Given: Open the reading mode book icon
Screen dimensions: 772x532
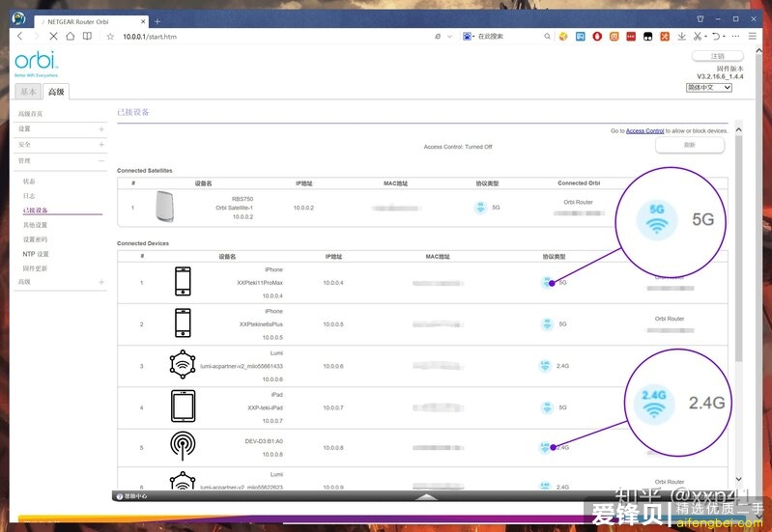Looking at the screenshot, I should pos(87,36).
